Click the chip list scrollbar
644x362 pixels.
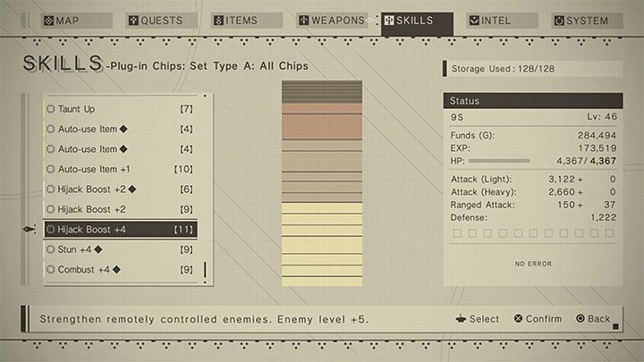pyautogui.click(x=206, y=269)
